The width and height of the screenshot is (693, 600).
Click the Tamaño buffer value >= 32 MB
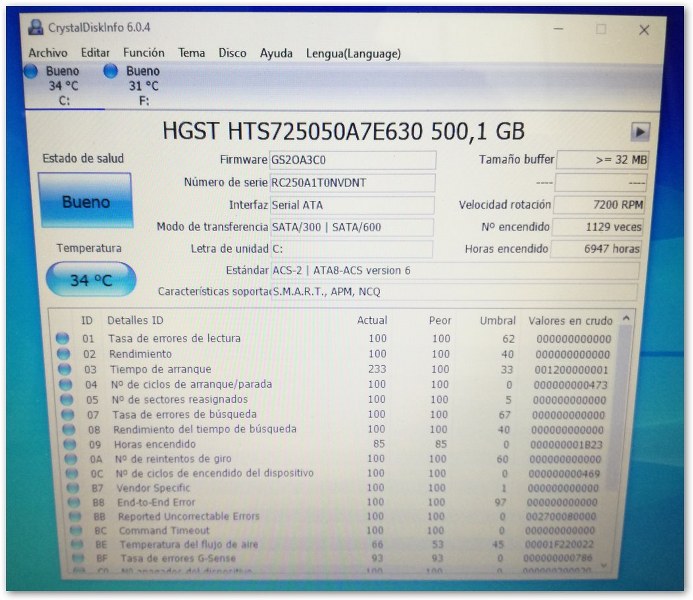point(602,159)
